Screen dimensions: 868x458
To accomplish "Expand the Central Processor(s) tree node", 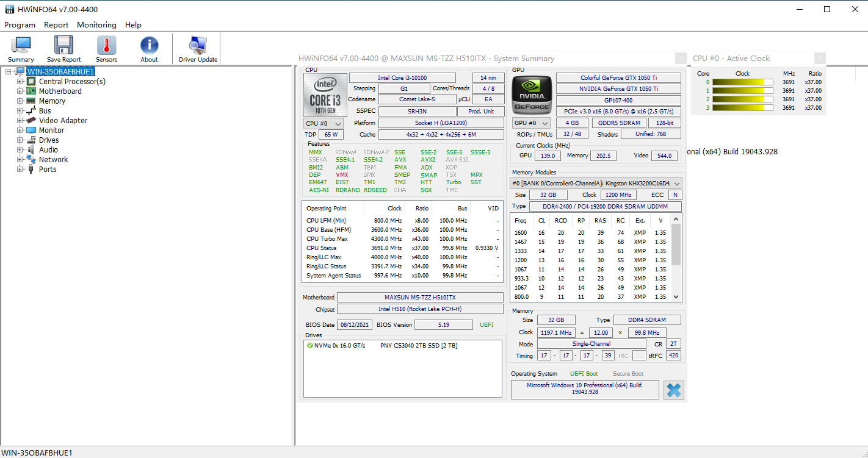I will (20, 82).
